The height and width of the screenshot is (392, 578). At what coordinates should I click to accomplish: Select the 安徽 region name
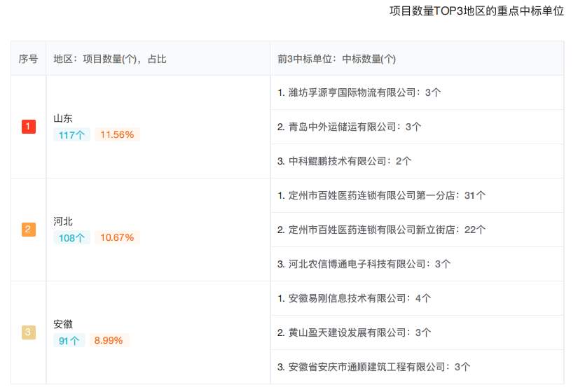(x=63, y=324)
